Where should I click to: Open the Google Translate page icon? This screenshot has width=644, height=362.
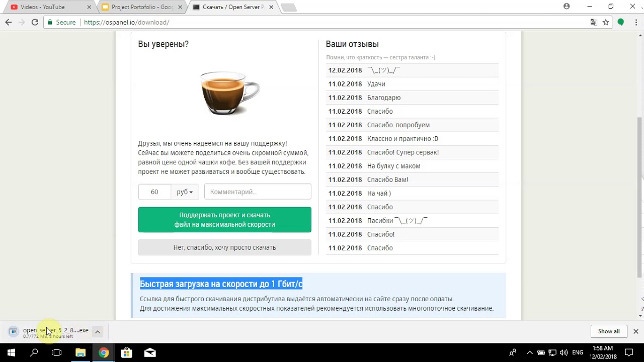click(594, 22)
